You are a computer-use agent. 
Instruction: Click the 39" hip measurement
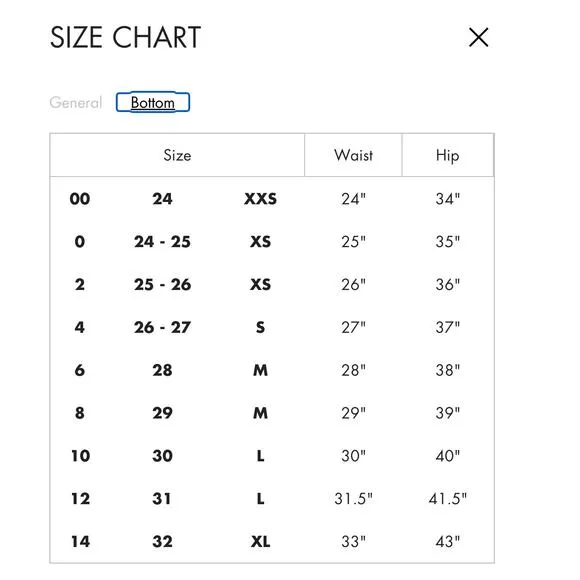click(448, 413)
